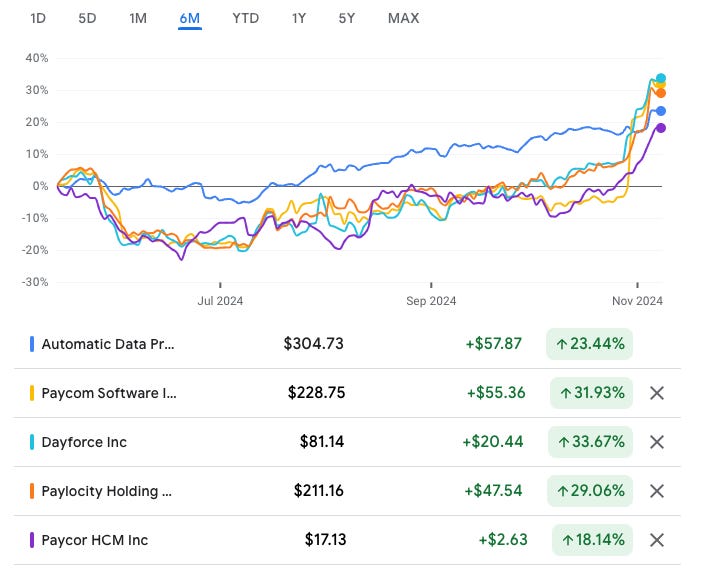The height and width of the screenshot is (577, 708).
Task: Click the Sep 2024 axis label
Action: point(431,301)
